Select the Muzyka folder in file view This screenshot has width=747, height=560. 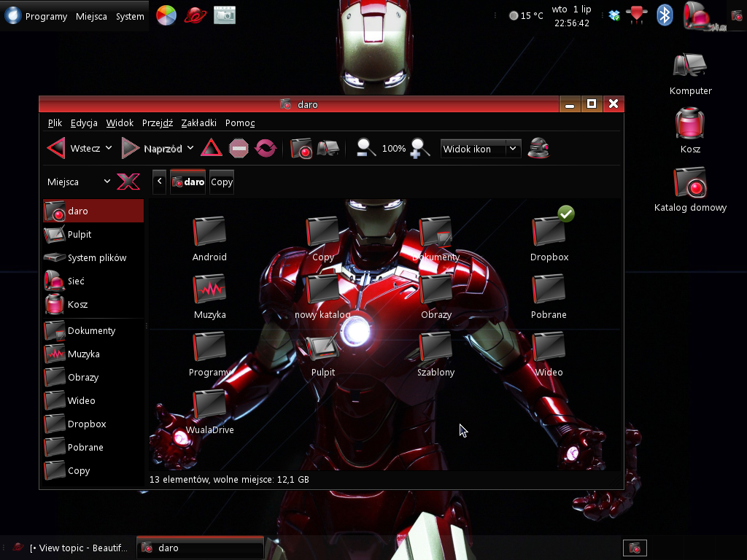(x=209, y=289)
